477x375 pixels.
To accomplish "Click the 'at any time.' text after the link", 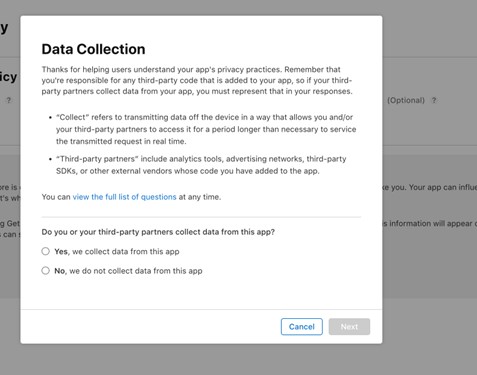I will pyautogui.click(x=200, y=197).
